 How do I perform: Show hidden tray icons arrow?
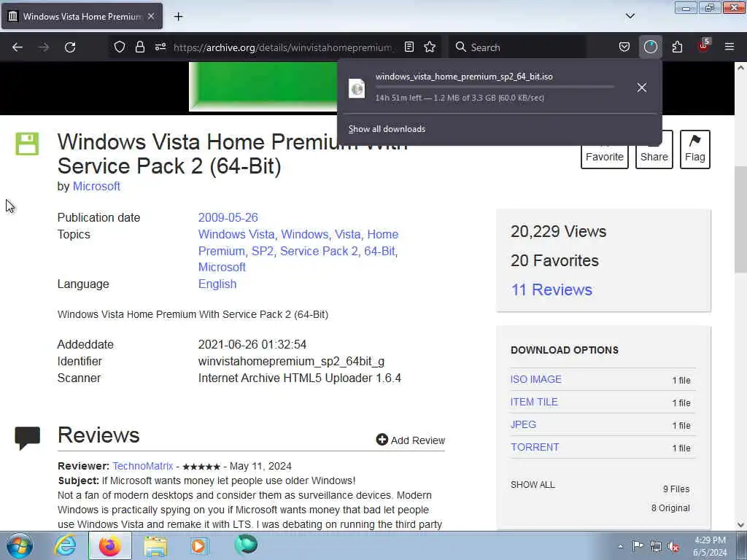620,546
